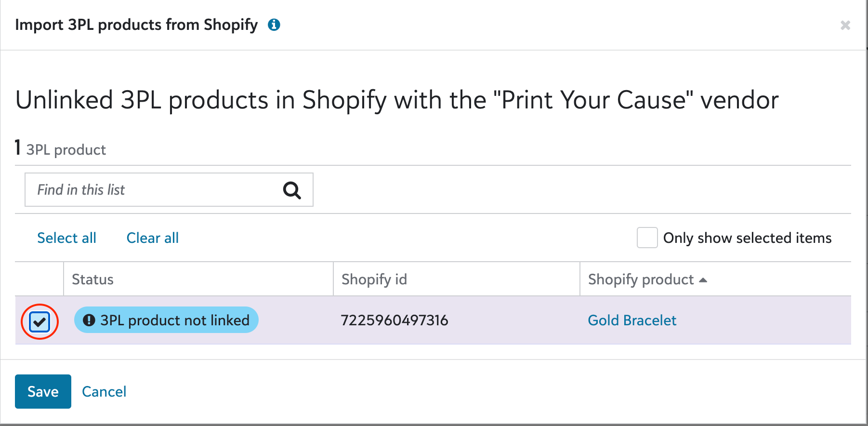Enable Only show selected items

pos(647,238)
